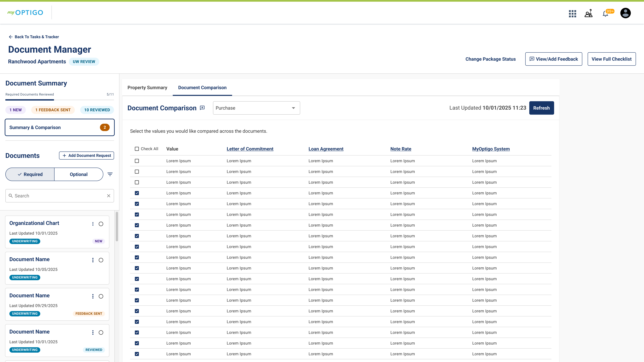Open Summary & Comparison section
Screen dimensions: 644x362
pyautogui.click(x=60, y=127)
